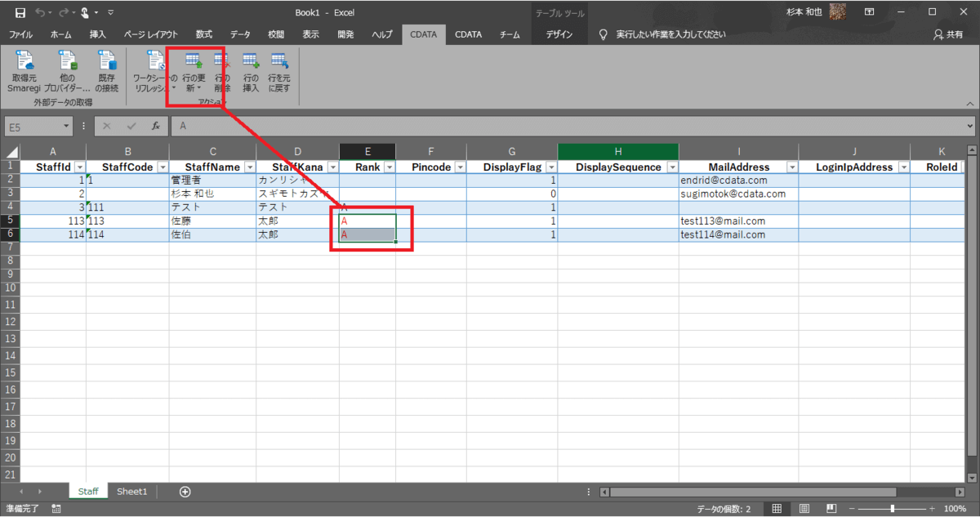Click the user avatar picture
This screenshot has height=517, width=980.
(x=837, y=12)
